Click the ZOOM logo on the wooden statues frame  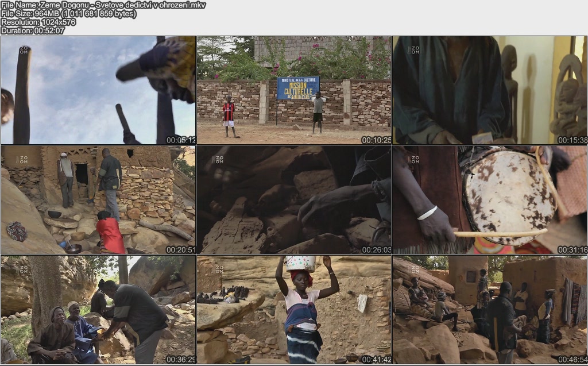413,50
